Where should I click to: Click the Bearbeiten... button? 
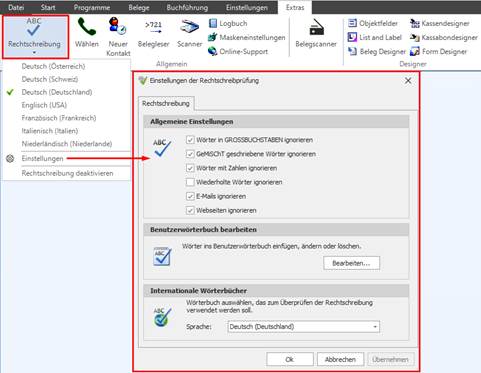(351, 263)
